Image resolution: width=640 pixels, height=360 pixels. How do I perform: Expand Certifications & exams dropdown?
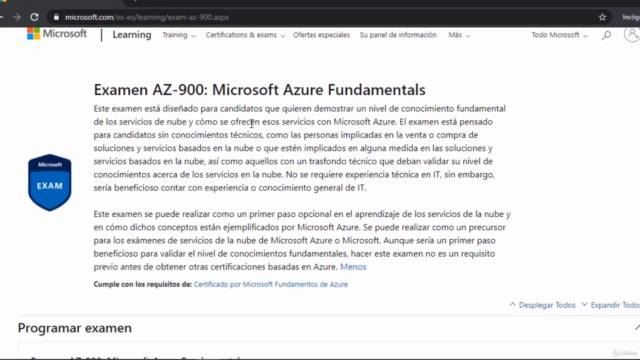245,35
